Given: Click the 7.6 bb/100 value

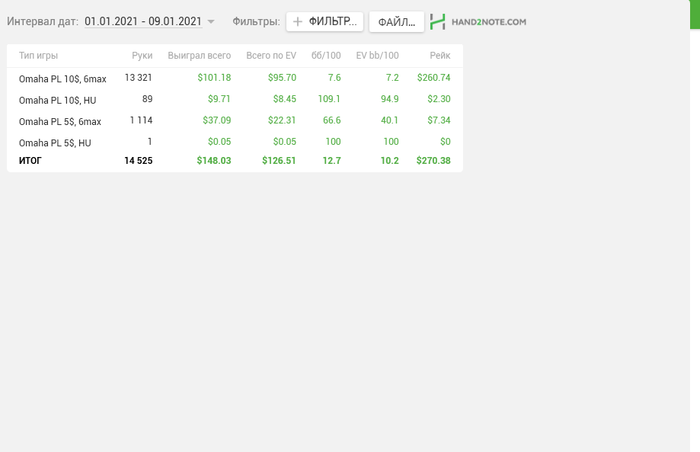Looking at the screenshot, I should tap(334, 78).
